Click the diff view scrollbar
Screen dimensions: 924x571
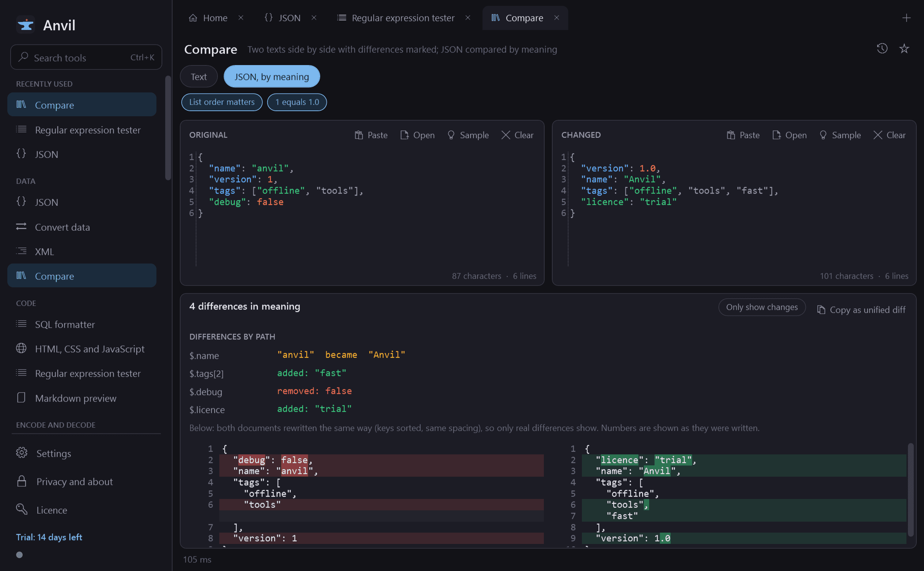coord(910,490)
